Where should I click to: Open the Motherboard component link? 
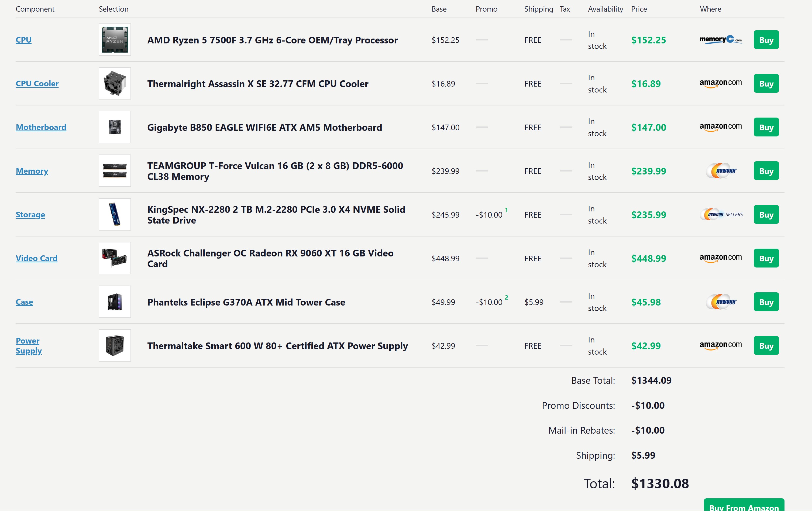coord(41,127)
